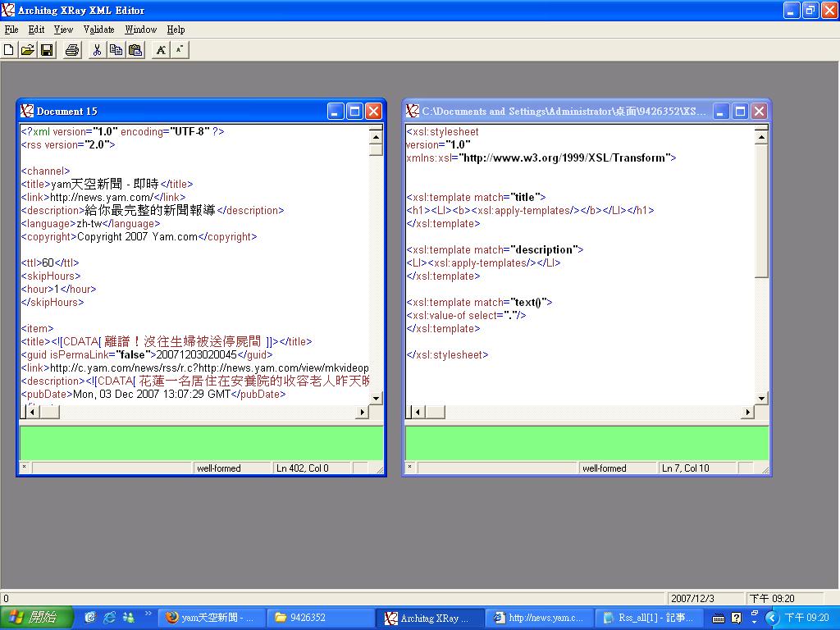Click Ln 402, Col 0 status text
Screen dimensions: 840x630
pyautogui.click(x=302, y=468)
